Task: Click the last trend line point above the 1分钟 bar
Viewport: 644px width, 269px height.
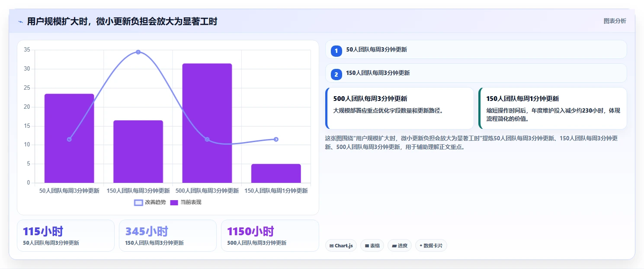Action: (276, 139)
